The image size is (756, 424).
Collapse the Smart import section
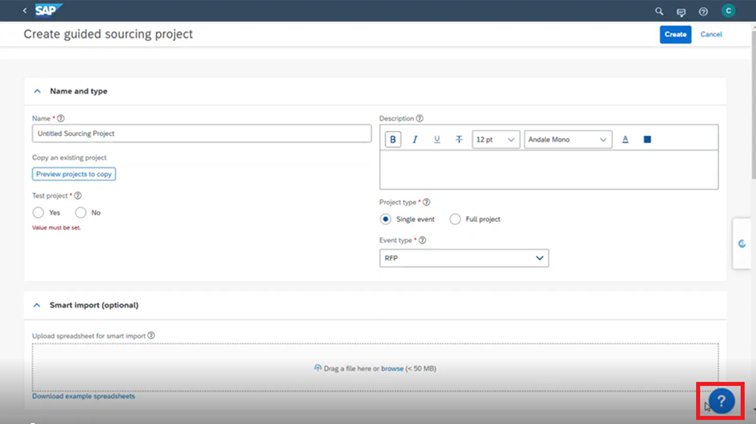pyautogui.click(x=37, y=305)
